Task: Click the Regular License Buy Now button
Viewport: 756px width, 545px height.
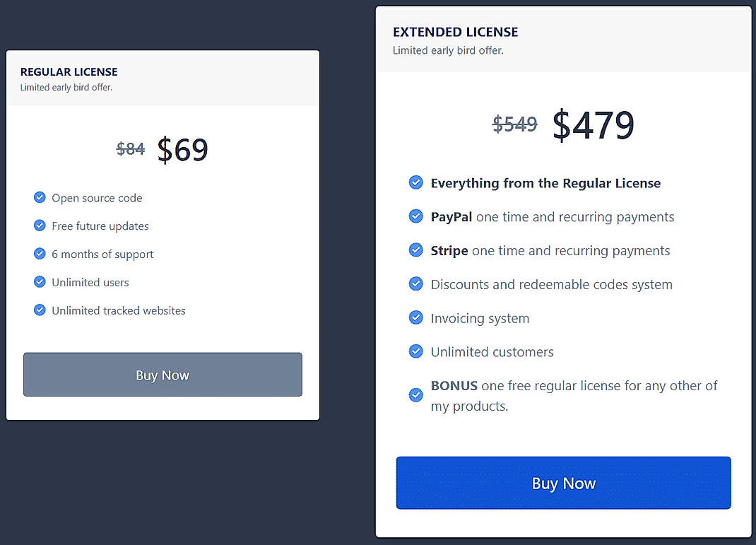Action: pos(163,375)
